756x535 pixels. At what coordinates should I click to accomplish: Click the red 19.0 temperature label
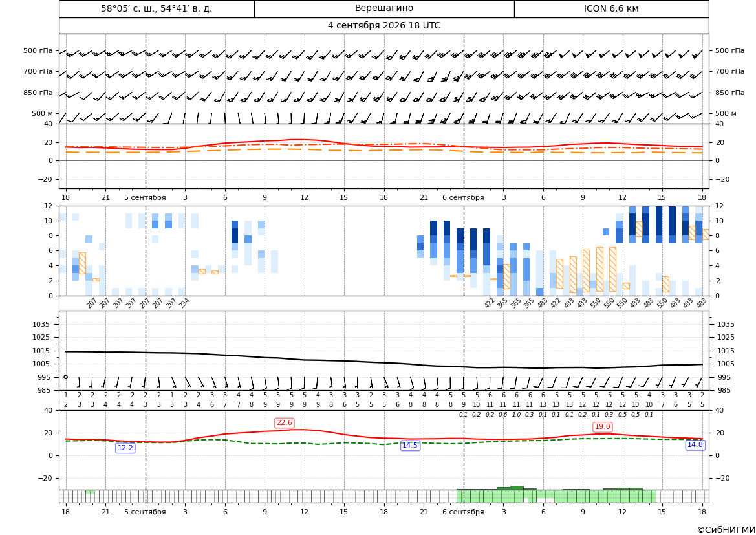point(603,426)
